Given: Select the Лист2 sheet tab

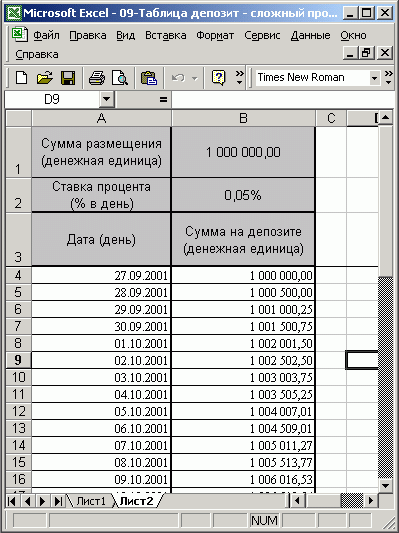Looking at the screenshot, I should pos(136,501).
